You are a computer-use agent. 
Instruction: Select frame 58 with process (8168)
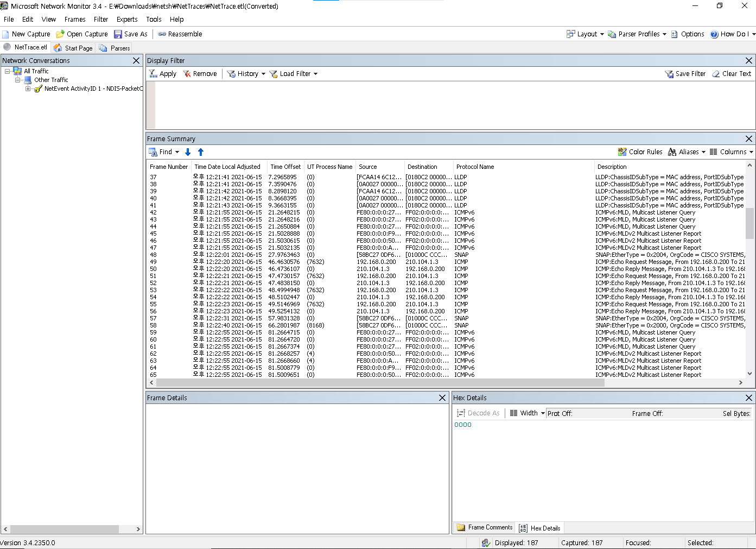click(x=446, y=325)
